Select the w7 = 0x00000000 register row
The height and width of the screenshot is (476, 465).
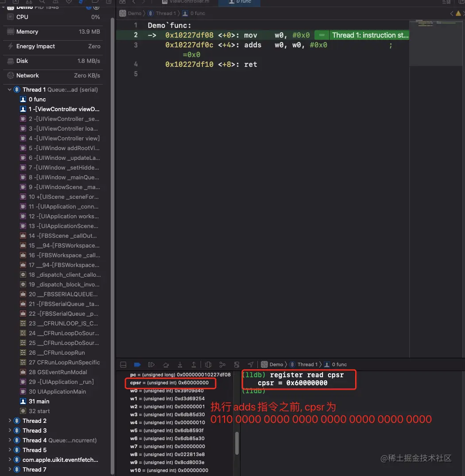167,446
